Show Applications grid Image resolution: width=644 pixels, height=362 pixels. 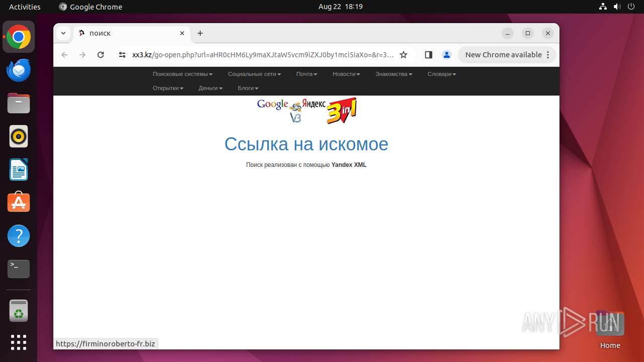point(19,342)
